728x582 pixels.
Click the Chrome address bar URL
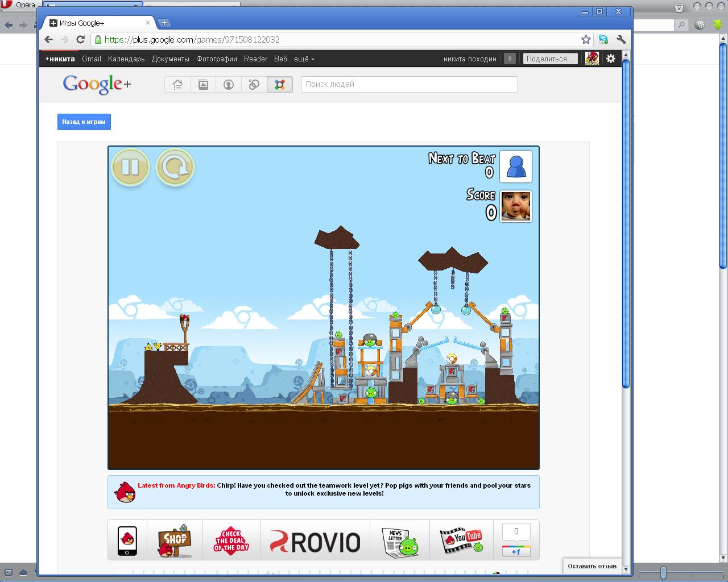192,40
